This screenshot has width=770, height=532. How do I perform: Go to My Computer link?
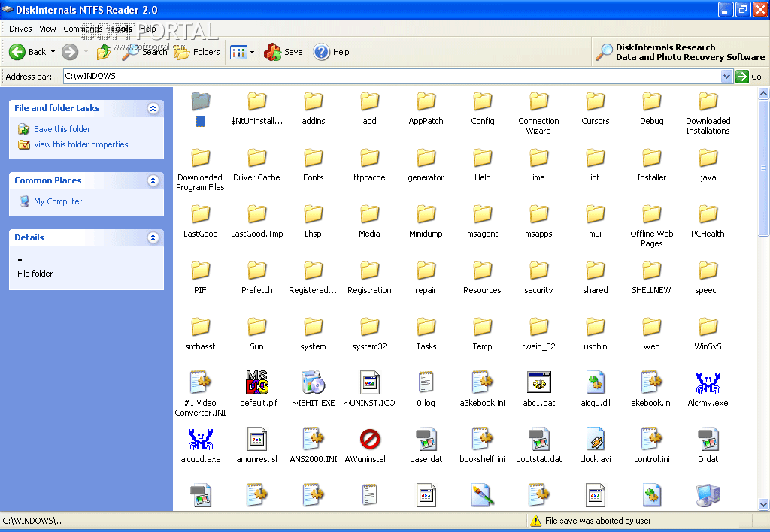pyautogui.click(x=58, y=201)
